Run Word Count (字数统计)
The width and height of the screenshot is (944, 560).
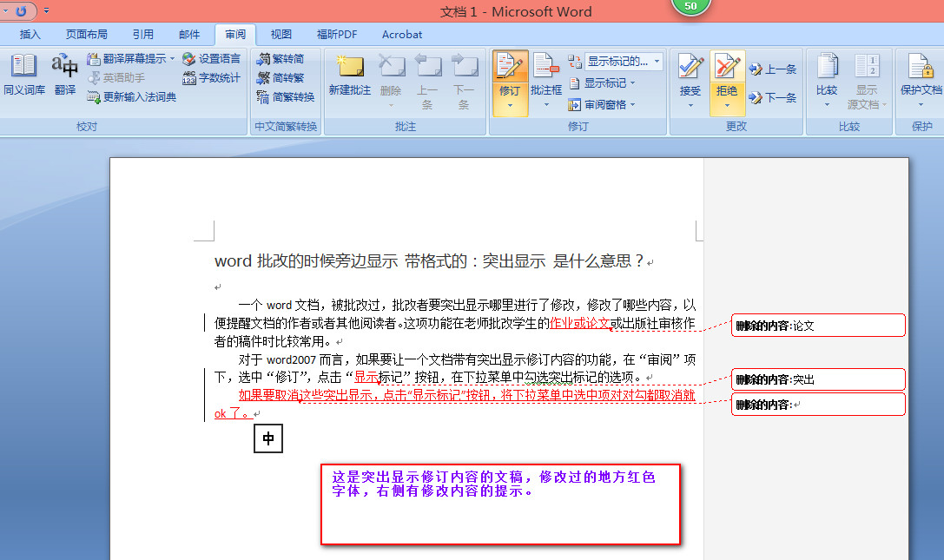pyautogui.click(x=211, y=77)
